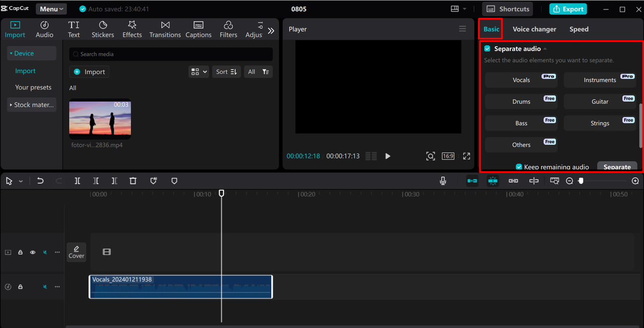Switch to the Voice changer tab
Screen dimensions: 644x328
pos(534,29)
